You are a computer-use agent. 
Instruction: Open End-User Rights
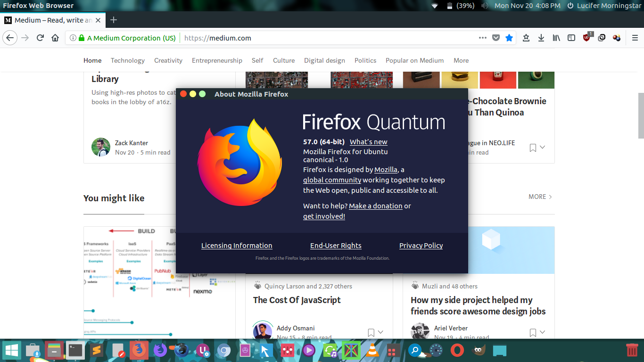click(336, 246)
